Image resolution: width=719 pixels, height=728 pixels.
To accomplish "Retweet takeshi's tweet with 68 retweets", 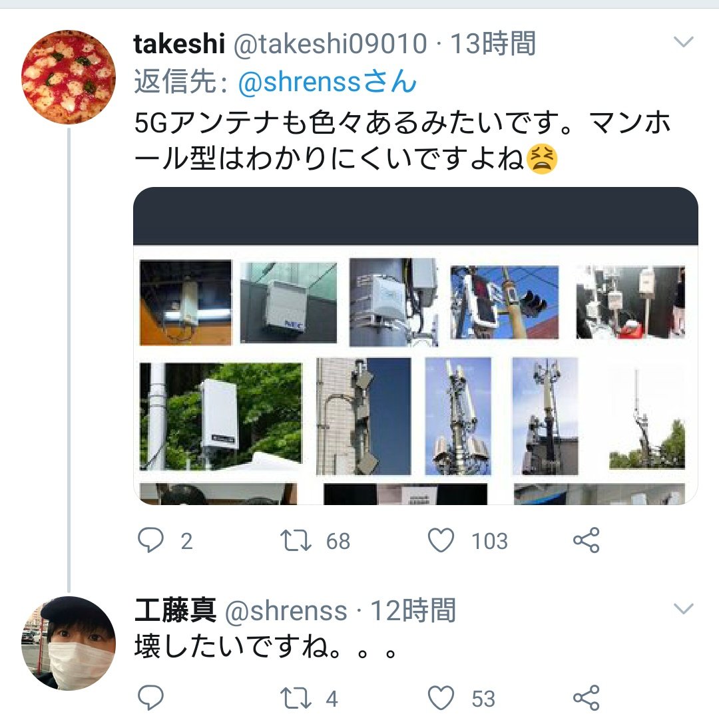I will tap(296, 541).
